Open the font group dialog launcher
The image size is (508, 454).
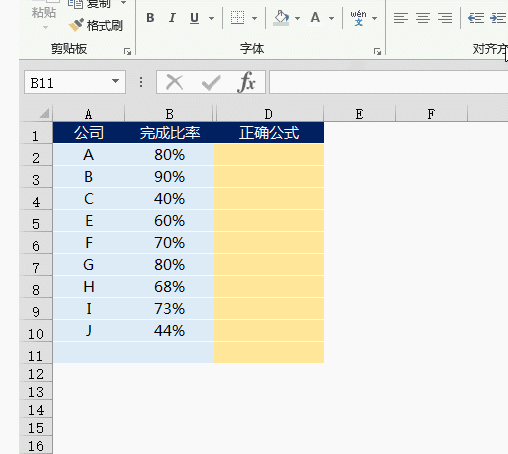click(x=377, y=51)
